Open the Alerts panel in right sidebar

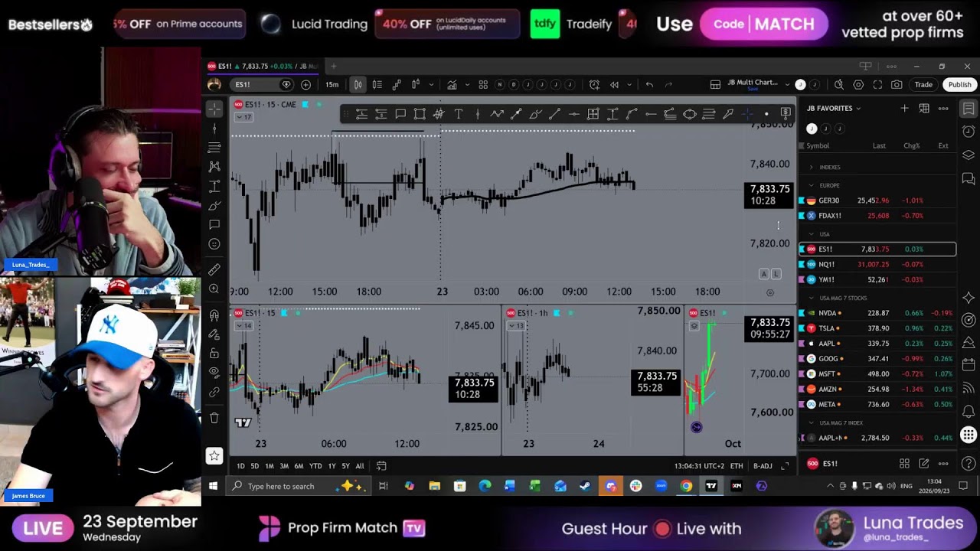click(969, 132)
